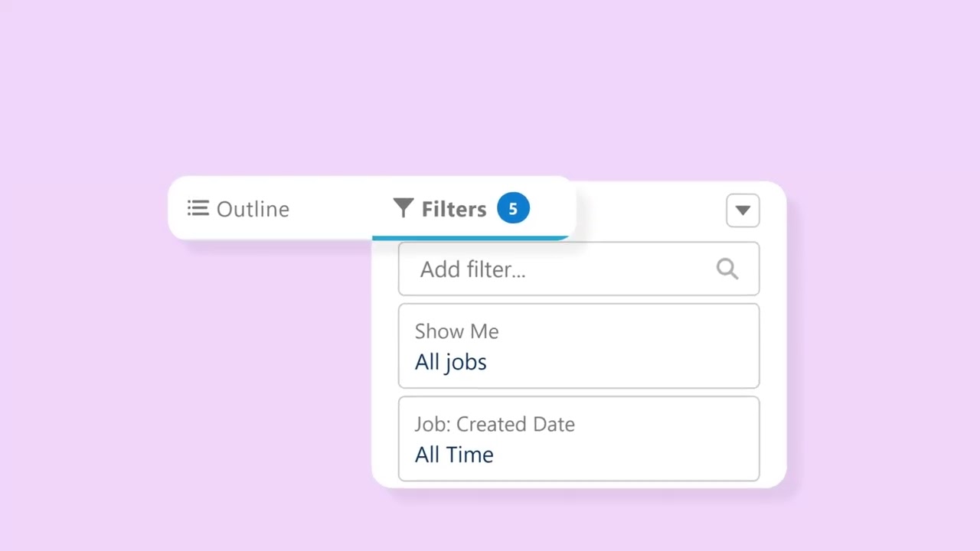
Task: Click the All Time filter value
Action: (454, 455)
